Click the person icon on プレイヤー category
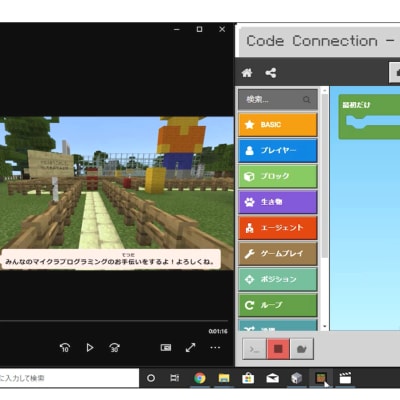 [x=249, y=150]
